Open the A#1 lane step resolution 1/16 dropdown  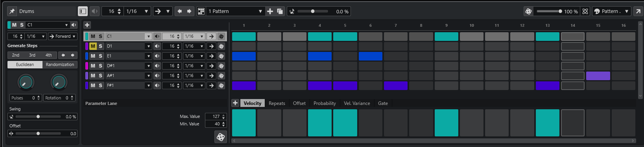tap(194, 75)
